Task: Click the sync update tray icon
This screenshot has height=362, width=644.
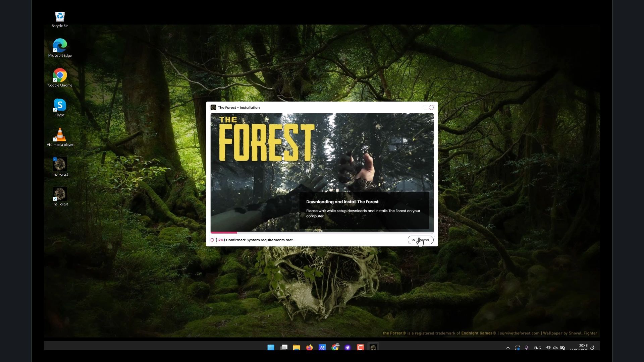Action: coord(517,348)
